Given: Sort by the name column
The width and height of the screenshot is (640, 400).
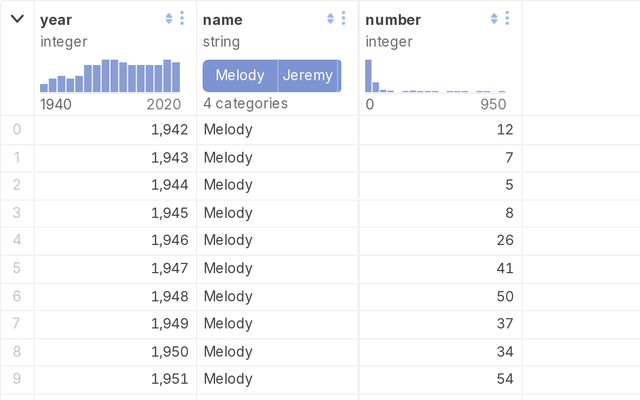Looking at the screenshot, I should 331,19.
